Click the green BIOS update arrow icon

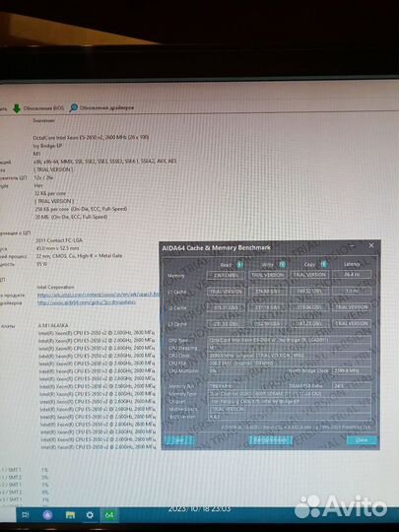point(17,108)
